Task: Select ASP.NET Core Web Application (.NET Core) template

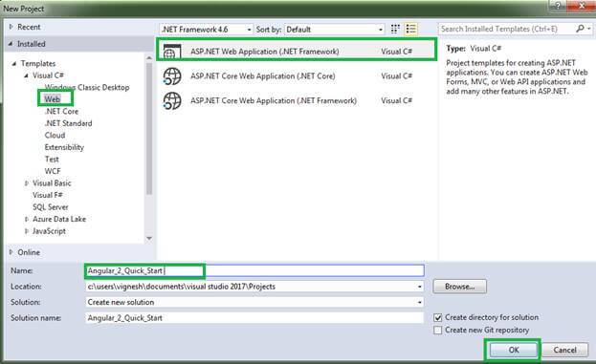Action: 297,76
